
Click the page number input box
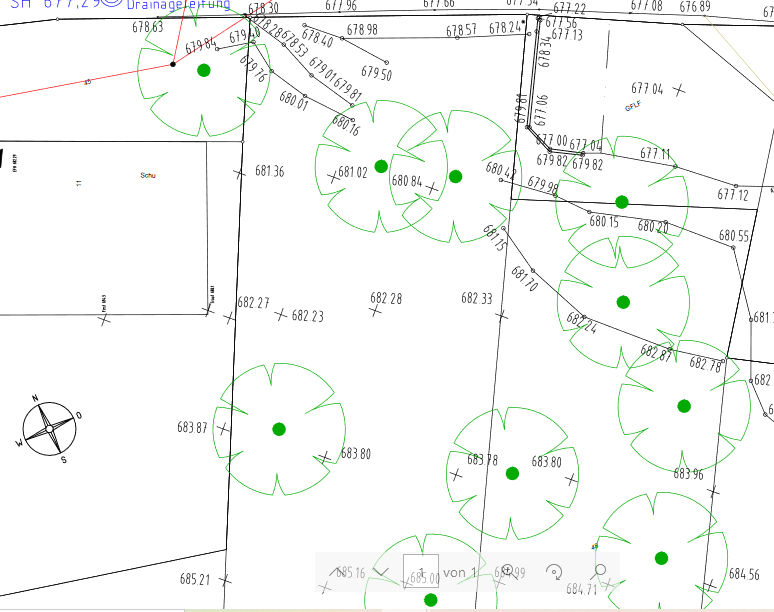pyautogui.click(x=421, y=571)
